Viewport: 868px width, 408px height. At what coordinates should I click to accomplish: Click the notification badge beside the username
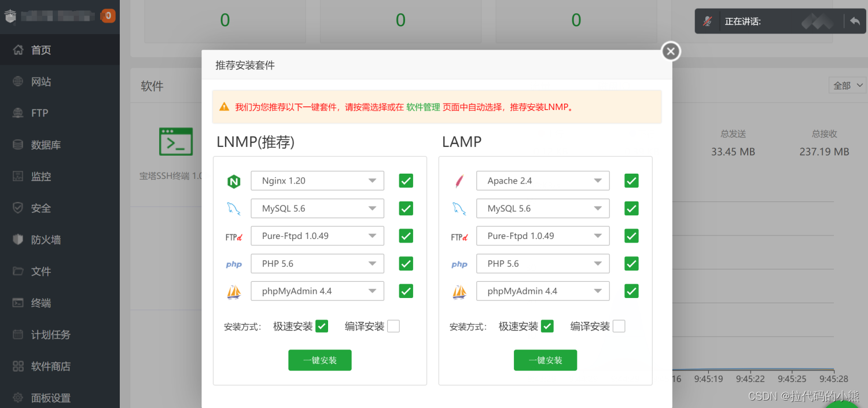(108, 16)
